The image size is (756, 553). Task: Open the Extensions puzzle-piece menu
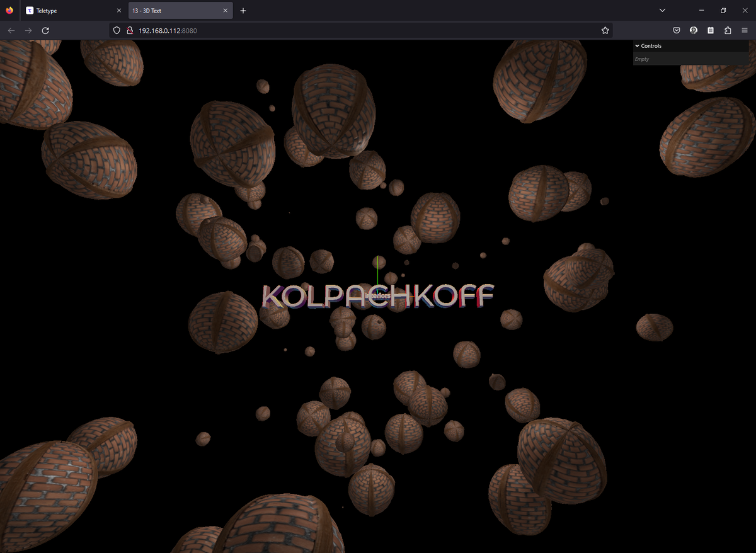click(728, 30)
